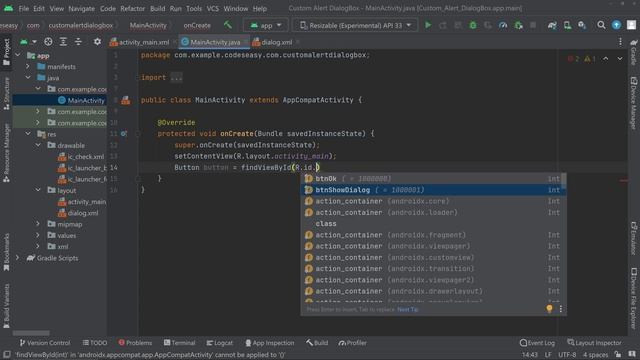640x360 pixels.
Task: Collapse the drawable folder
Action: [x=38, y=145]
